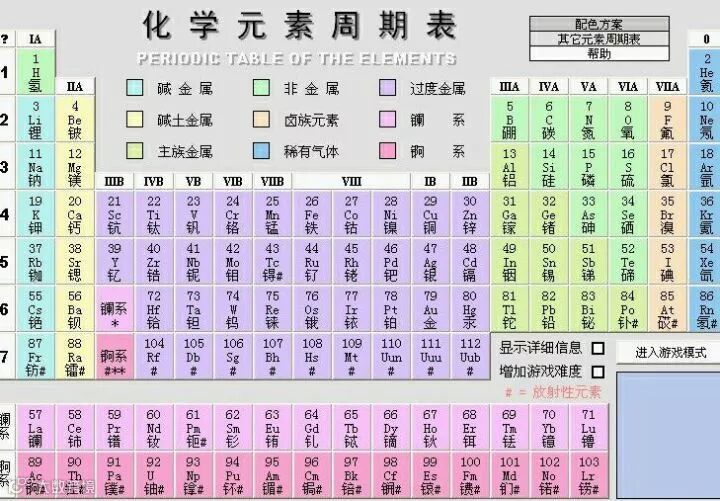This screenshot has height=501, width=720.
Task: Select the lithium Li element cell
Action: [35, 119]
